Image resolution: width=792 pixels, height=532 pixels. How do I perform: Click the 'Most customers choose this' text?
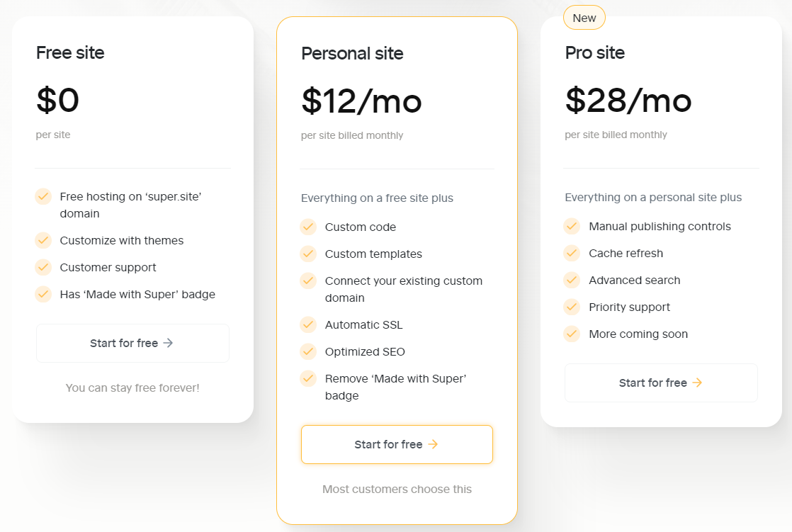(x=397, y=489)
